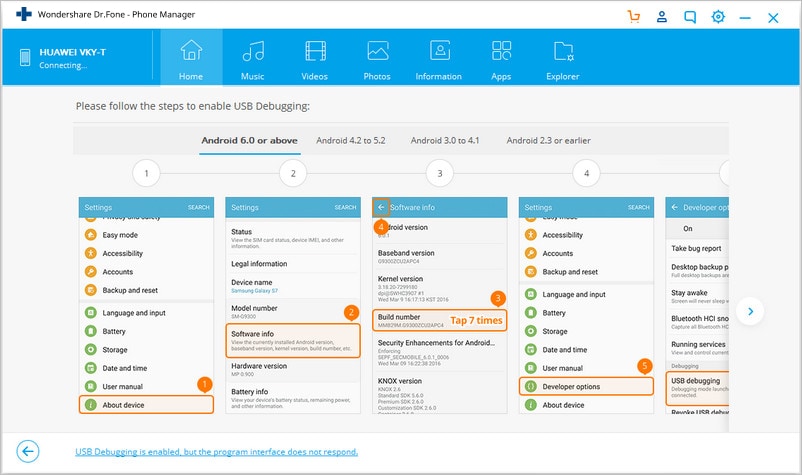
Task: Open the user account icon
Action: 662,17
